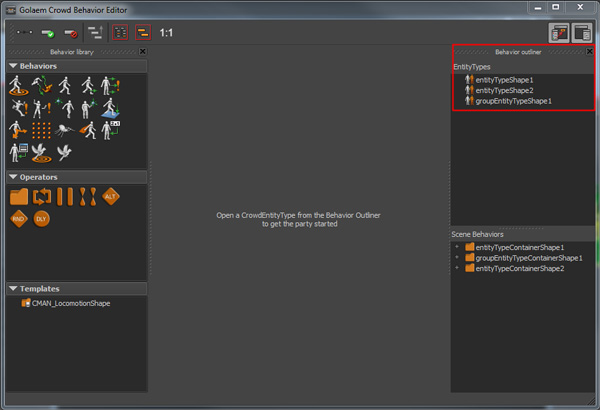Select the plain walking man behavior icon

(x=65, y=85)
